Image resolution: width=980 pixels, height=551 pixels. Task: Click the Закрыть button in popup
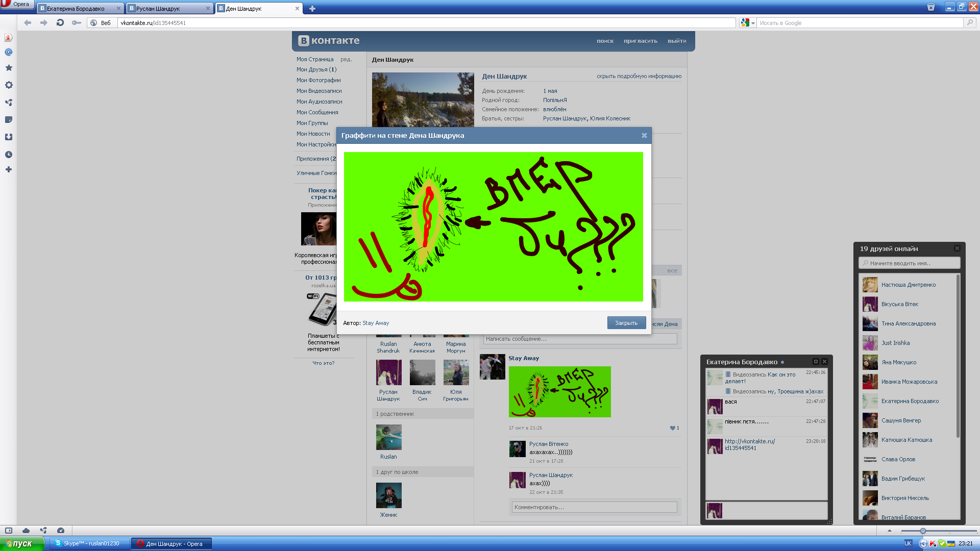click(x=626, y=323)
